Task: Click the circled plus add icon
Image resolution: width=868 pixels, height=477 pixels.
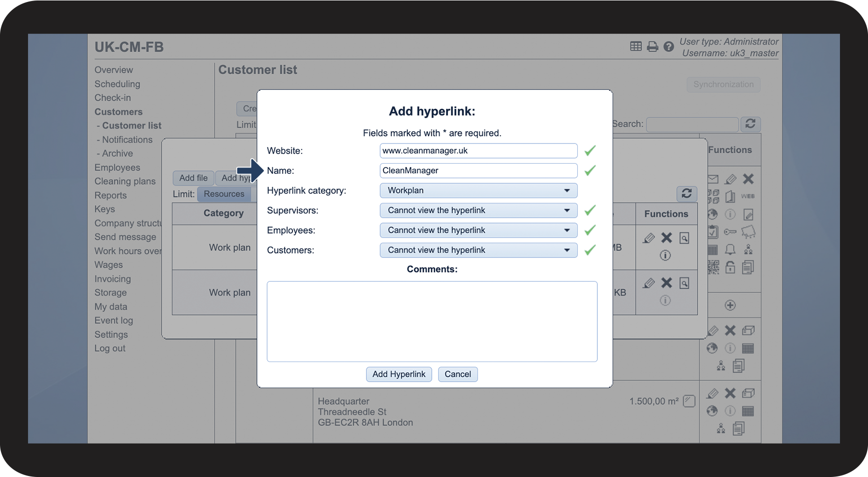Action: click(x=730, y=305)
